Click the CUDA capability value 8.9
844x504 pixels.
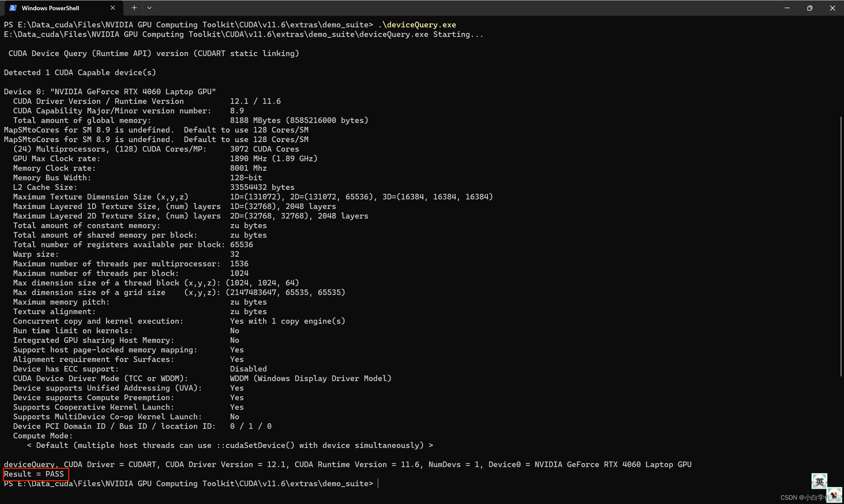tap(237, 111)
